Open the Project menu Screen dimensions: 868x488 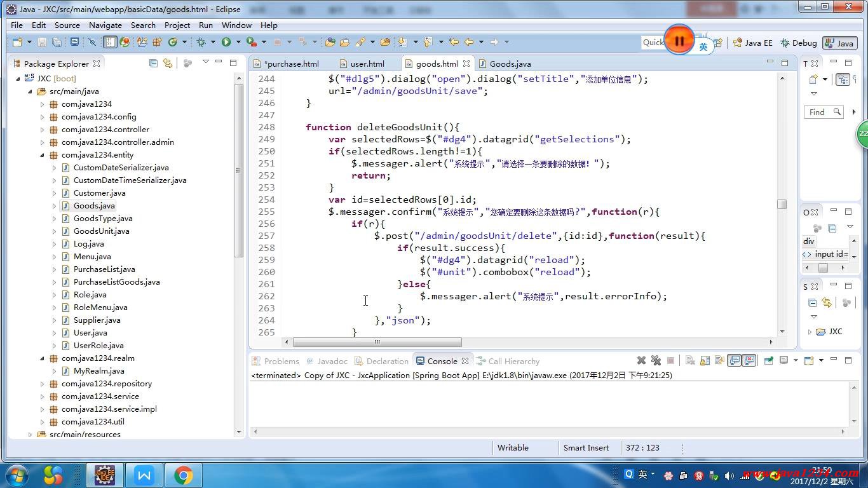coord(177,25)
